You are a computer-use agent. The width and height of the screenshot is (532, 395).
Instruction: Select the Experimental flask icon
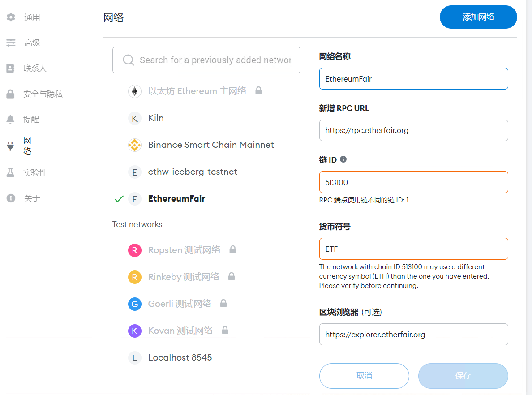click(x=11, y=173)
